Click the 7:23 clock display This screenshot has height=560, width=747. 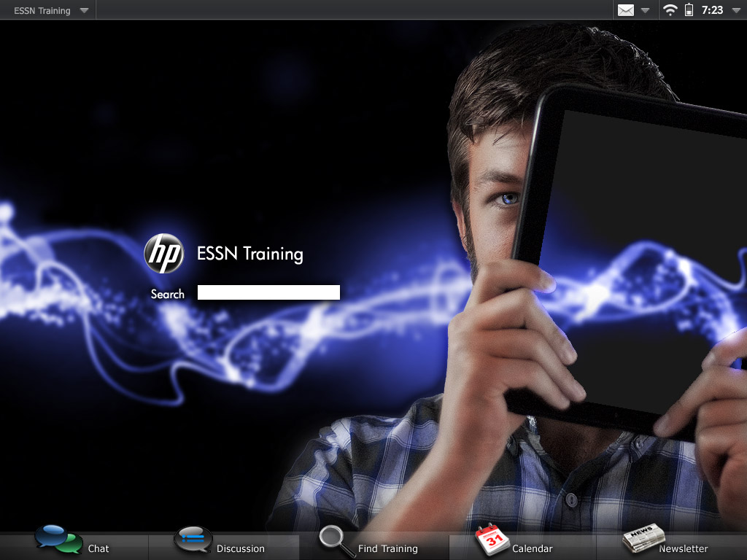click(712, 10)
